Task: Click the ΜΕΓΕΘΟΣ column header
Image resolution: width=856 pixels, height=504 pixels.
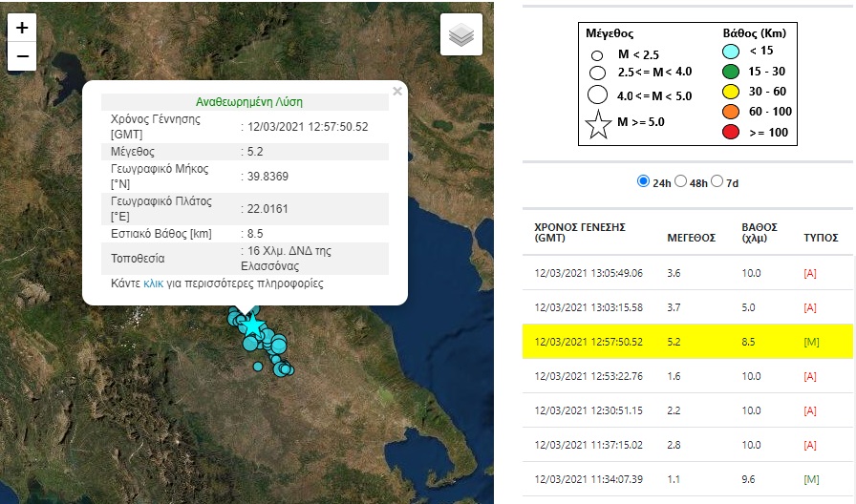Action: [x=691, y=238]
